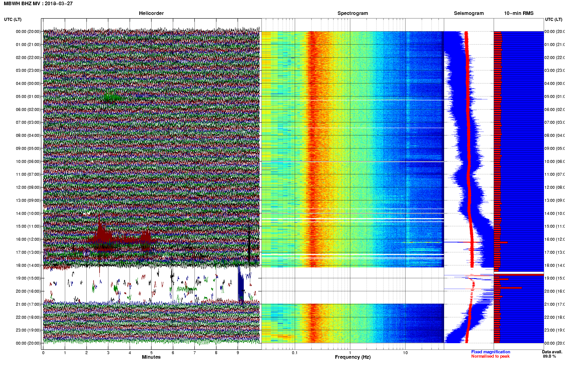
Task: Select the '10-min RMS' panel heading
Action: pyautogui.click(x=519, y=13)
